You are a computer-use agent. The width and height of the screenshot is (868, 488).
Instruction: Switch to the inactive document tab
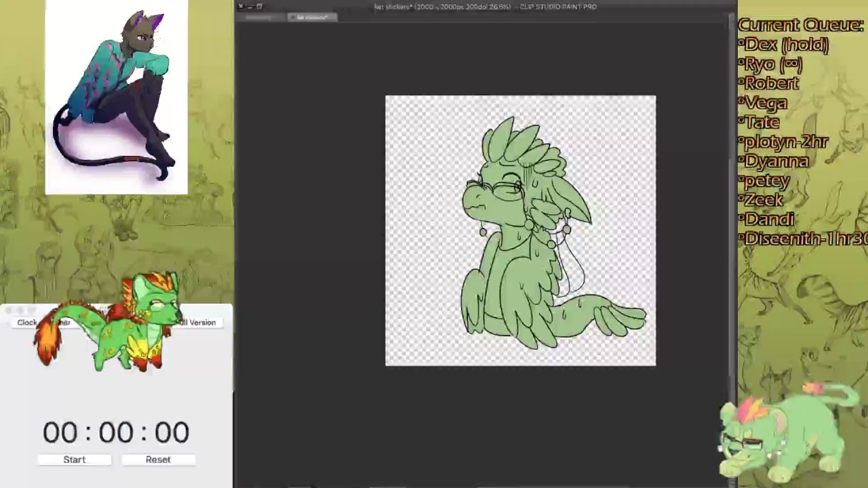pyautogui.click(x=261, y=17)
